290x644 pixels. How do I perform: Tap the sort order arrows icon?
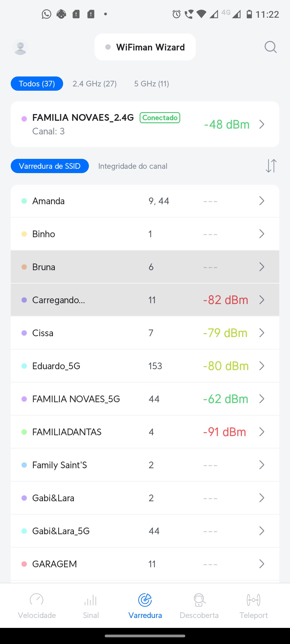click(271, 166)
